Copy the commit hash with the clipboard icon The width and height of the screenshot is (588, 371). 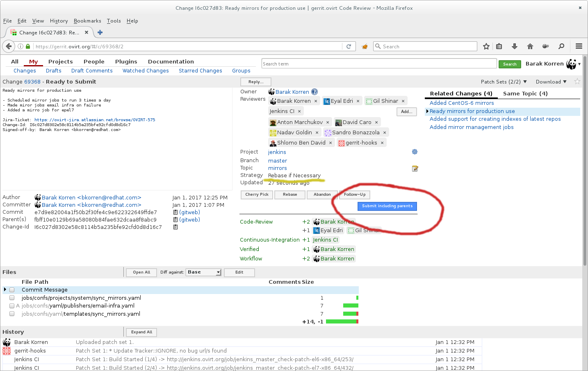point(175,212)
